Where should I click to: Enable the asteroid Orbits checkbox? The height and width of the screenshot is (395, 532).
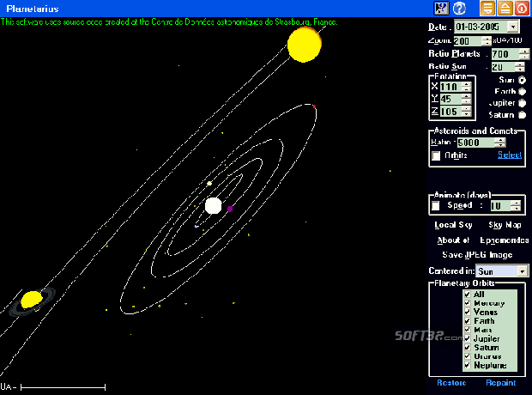coord(436,155)
